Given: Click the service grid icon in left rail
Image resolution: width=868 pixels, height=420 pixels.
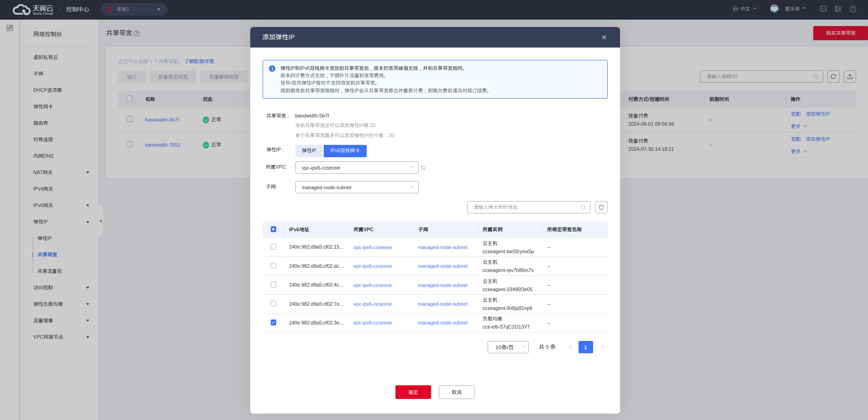Looking at the screenshot, I should coord(10,28).
